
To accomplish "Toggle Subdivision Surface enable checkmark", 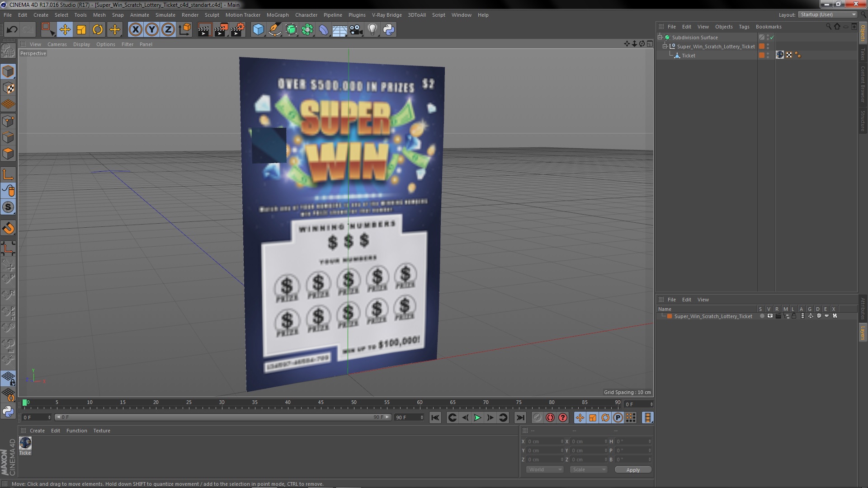I will click(x=772, y=38).
